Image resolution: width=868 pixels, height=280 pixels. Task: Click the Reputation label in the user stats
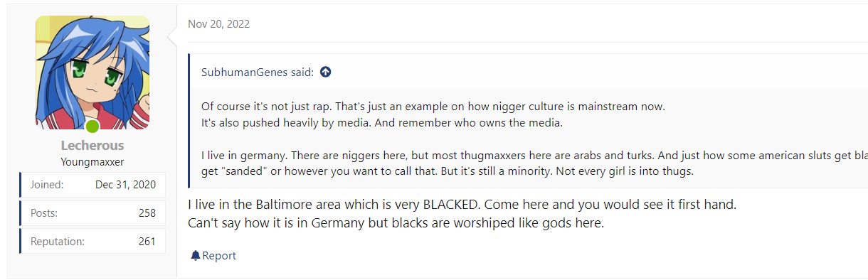pos(58,242)
